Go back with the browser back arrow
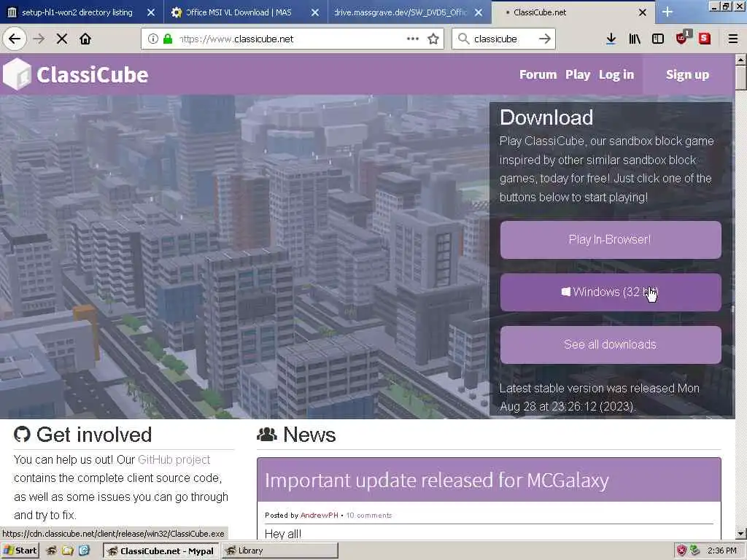747x560 pixels. 15,39
